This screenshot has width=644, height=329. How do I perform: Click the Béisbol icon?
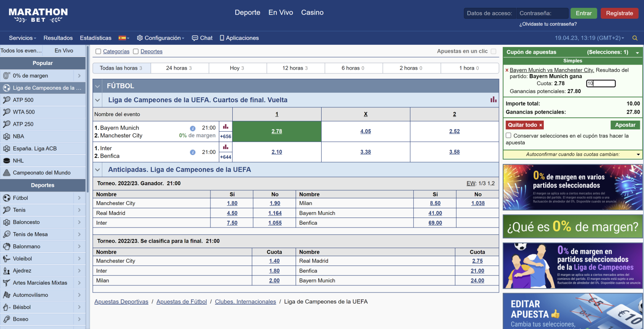pyautogui.click(x=6, y=307)
